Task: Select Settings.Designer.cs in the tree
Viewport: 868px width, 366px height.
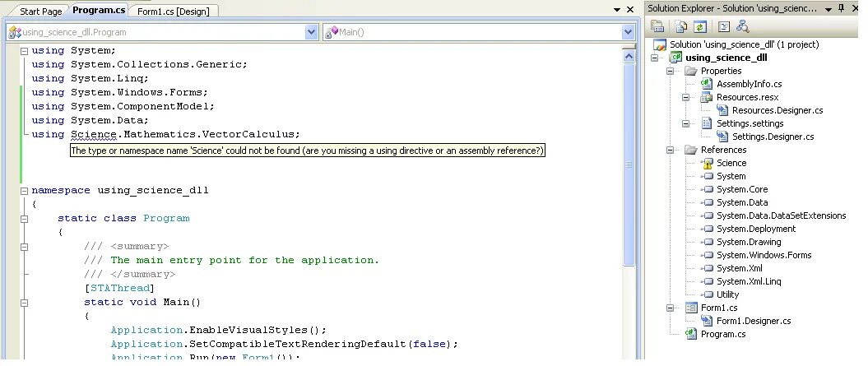Action: pyautogui.click(x=773, y=137)
